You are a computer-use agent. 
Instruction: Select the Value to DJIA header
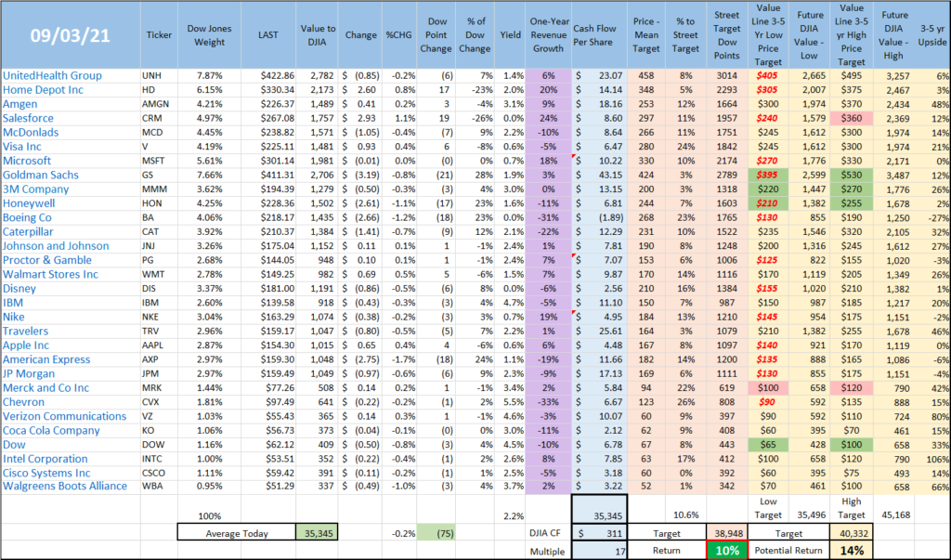point(318,35)
